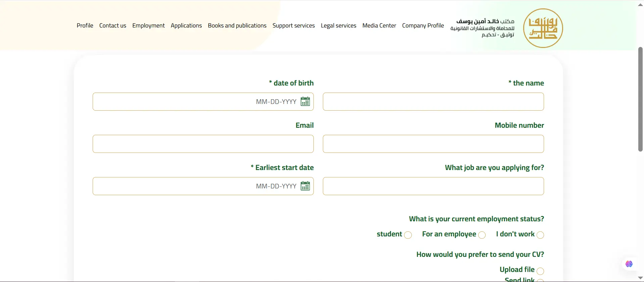Click the '* Earliest start date' label
Viewport: 644px width, 282px height.
(282, 168)
